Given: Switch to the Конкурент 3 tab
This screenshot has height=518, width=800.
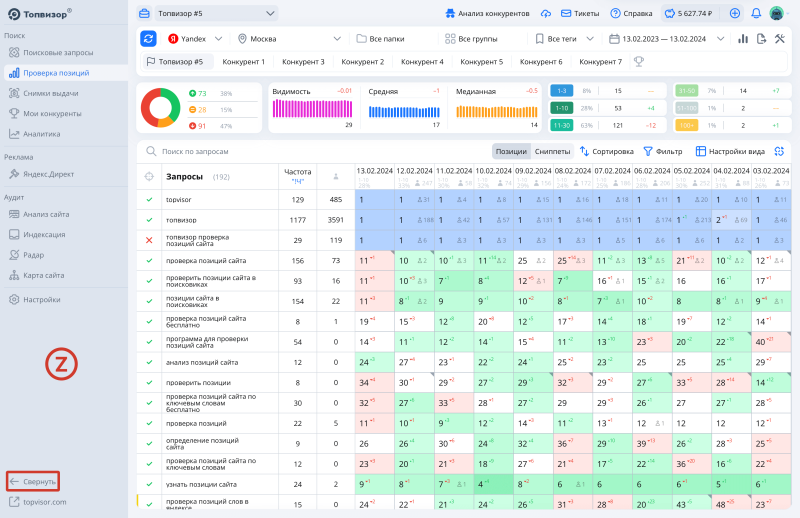Looking at the screenshot, I should point(303,61).
